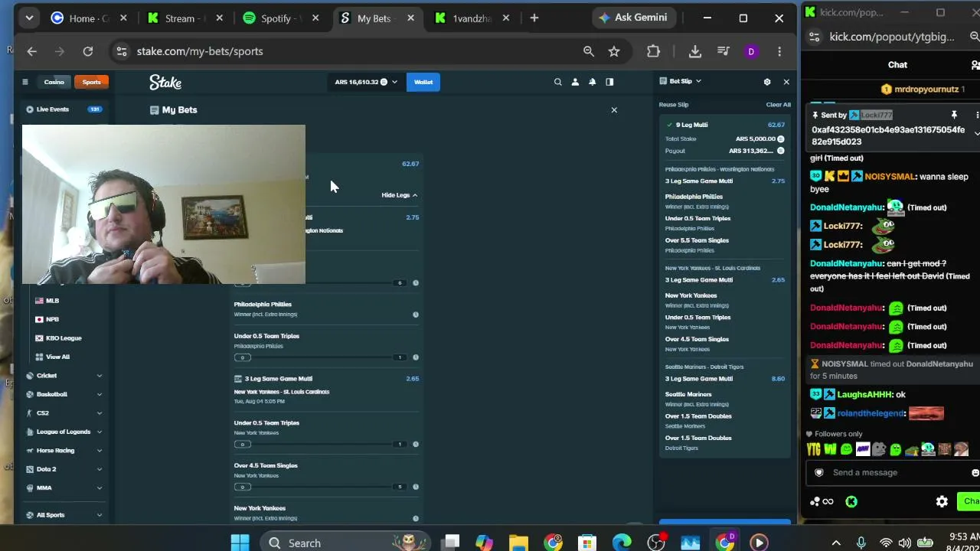
Task: Open Chrome profile avatar D
Action: [751, 51]
